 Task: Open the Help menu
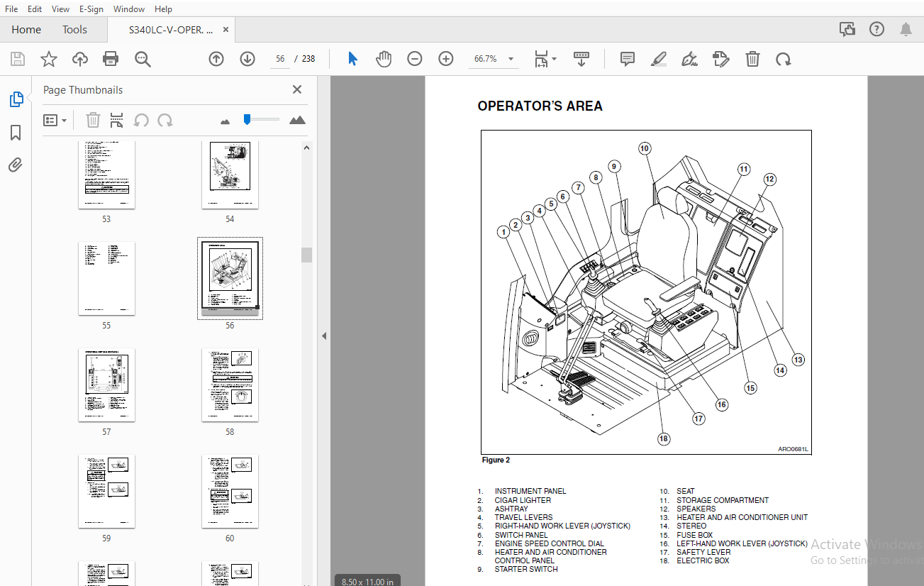click(x=163, y=9)
